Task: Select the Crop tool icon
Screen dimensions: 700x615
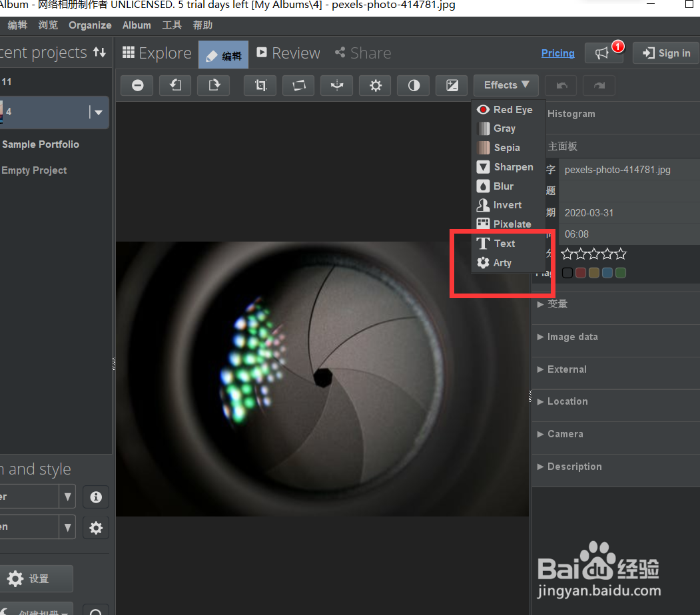Action: coord(260,85)
